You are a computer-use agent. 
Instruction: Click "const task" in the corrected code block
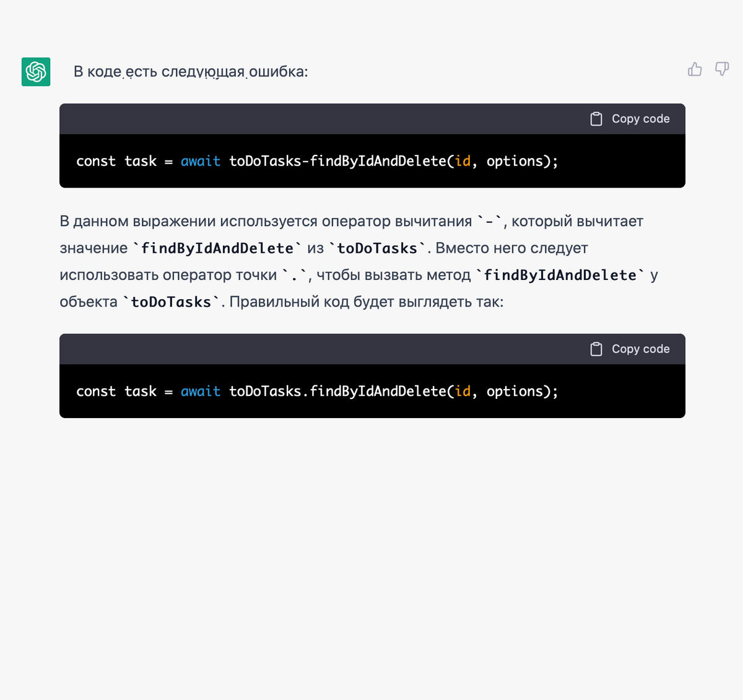[116, 392]
